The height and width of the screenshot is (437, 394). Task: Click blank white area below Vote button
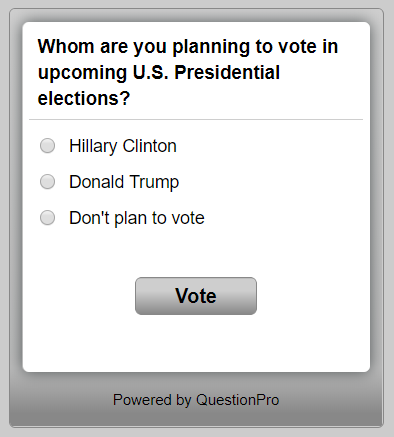click(x=196, y=343)
